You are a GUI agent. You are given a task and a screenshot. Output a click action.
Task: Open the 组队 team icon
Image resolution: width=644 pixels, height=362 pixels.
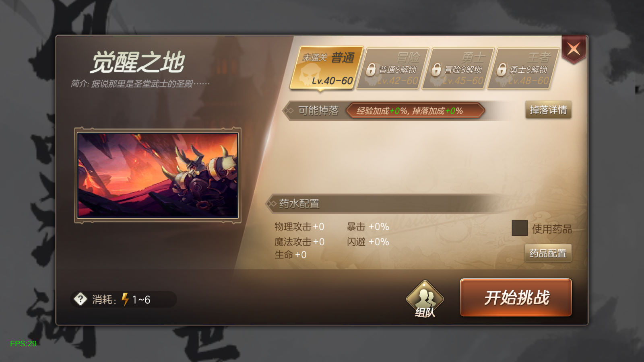[425, 300]
